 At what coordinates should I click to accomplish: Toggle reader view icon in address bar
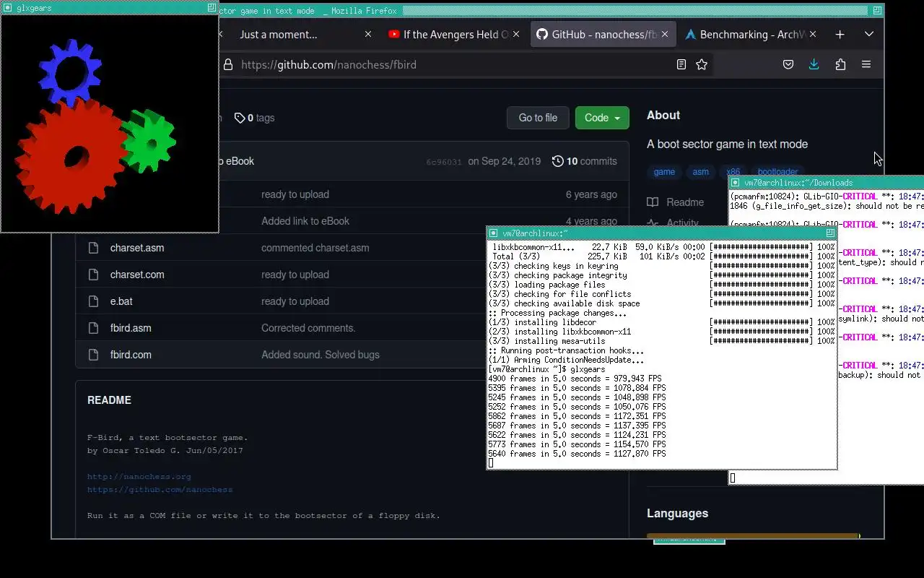click(x=681, y=64)
